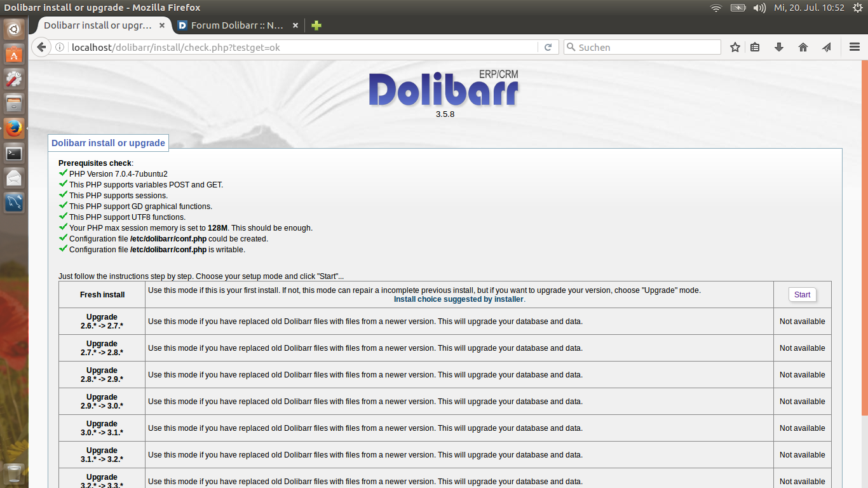
Task: Click Firefox icon in the launcher
Action: coord(14,128)
